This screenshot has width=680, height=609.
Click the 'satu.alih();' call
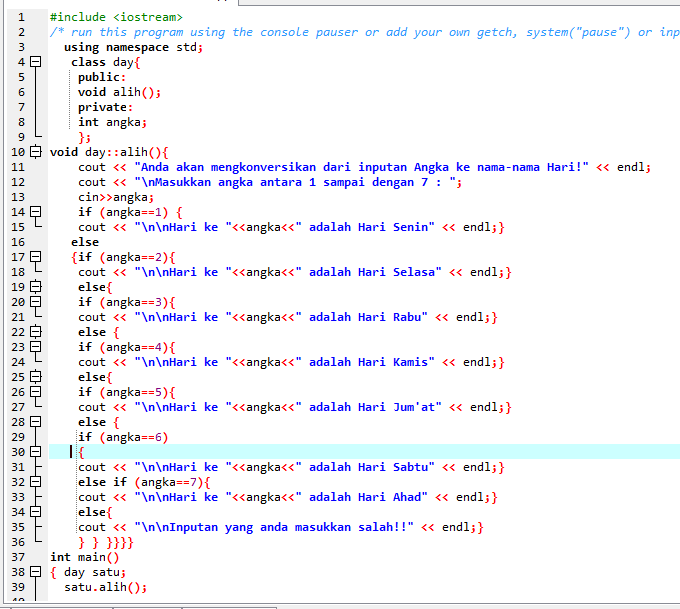click(105, 587)
